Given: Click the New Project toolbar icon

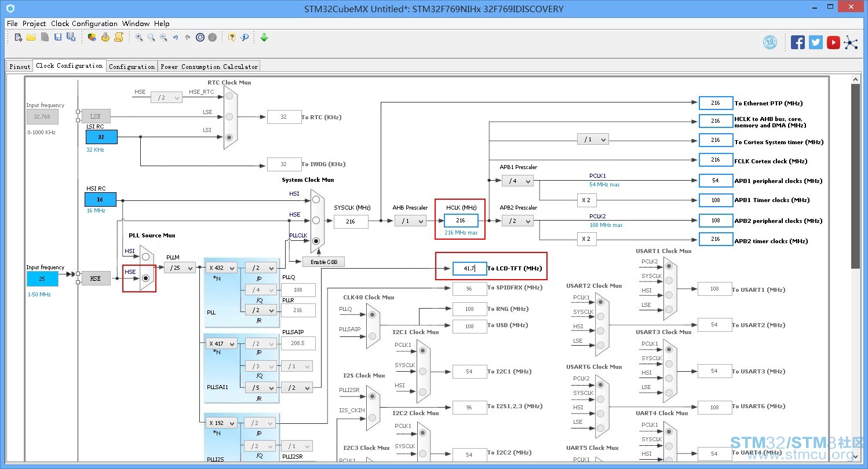Looking at the screenshot, I should [19, 38].
